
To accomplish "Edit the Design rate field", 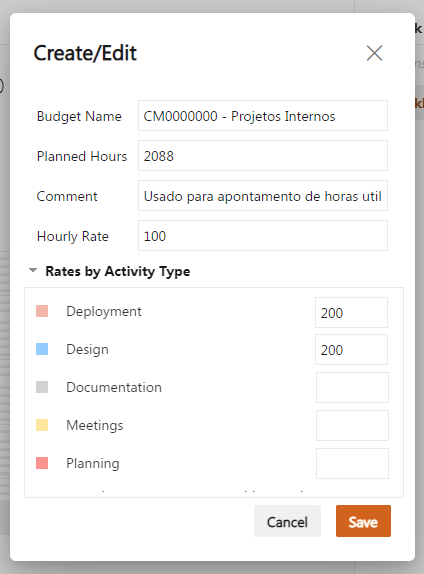I will click(352, 350).
